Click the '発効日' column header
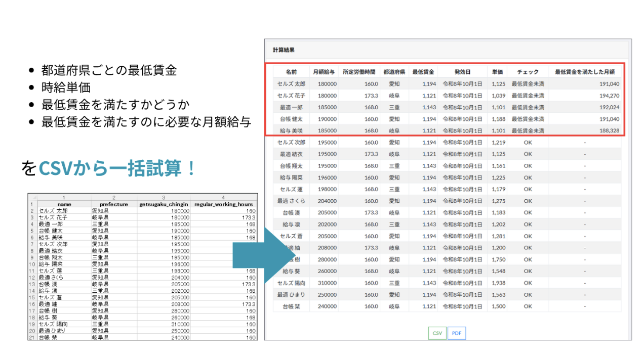 [462, 72]
